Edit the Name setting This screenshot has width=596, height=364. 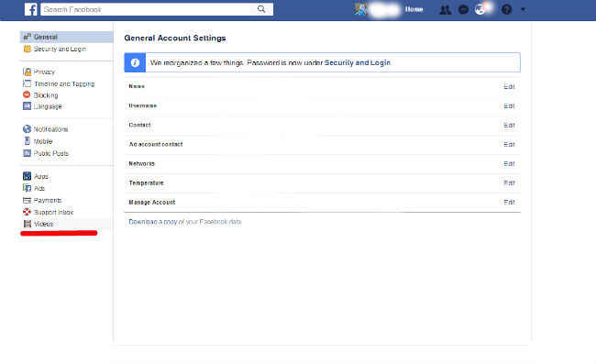(509, 86)
